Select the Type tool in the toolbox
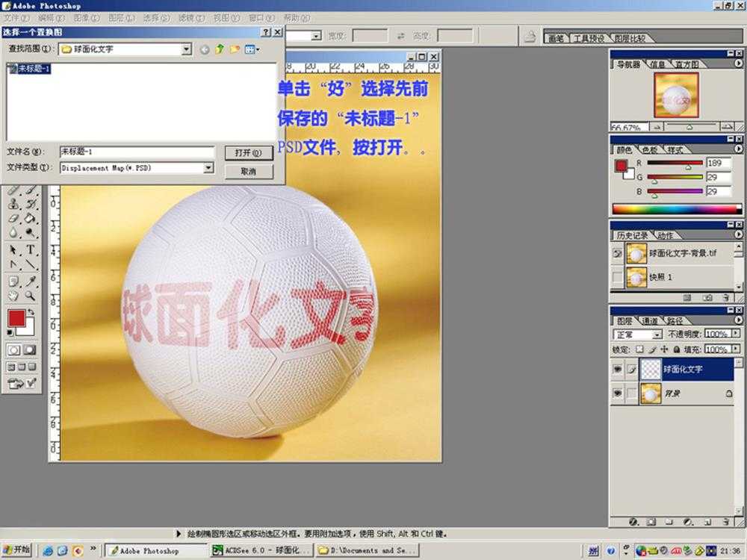The width and height of the screenshot is (747, 560). pos(30,249)
